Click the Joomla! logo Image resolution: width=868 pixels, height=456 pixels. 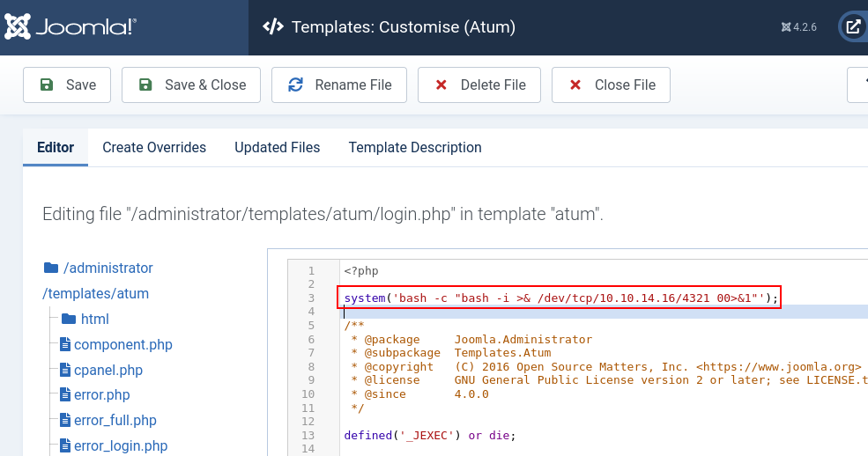coord(70,26)
